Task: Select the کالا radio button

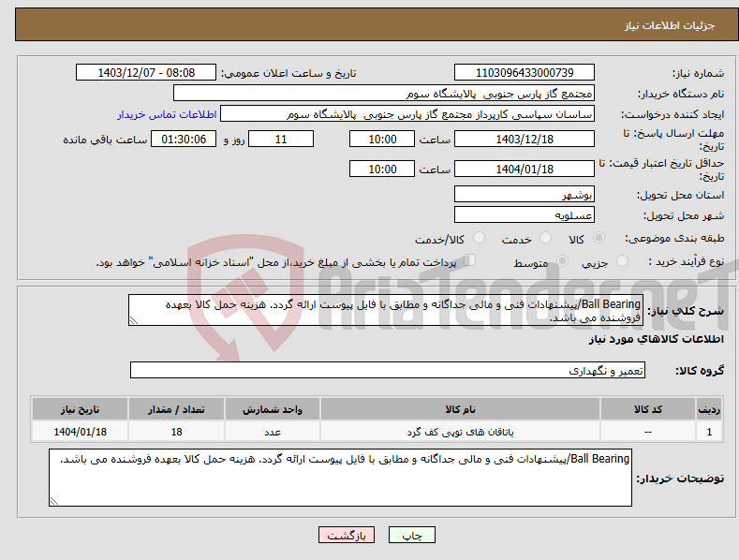Action: (599, 238)
